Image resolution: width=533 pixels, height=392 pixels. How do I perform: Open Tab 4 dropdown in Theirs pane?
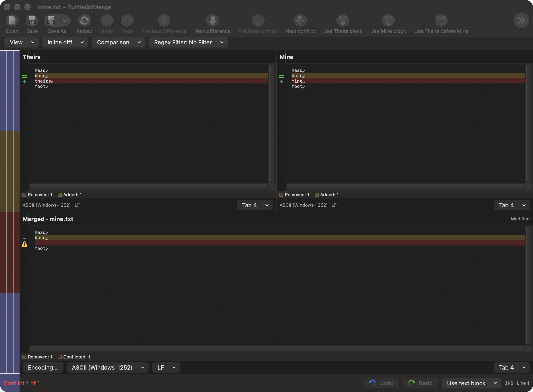pos(255,205)
